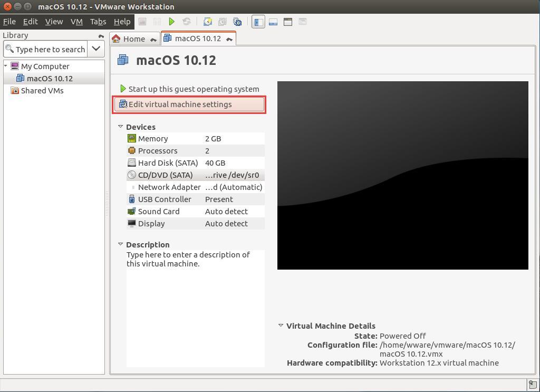
Task: Click the Display value Auto detect
Action: coord(226,224)
